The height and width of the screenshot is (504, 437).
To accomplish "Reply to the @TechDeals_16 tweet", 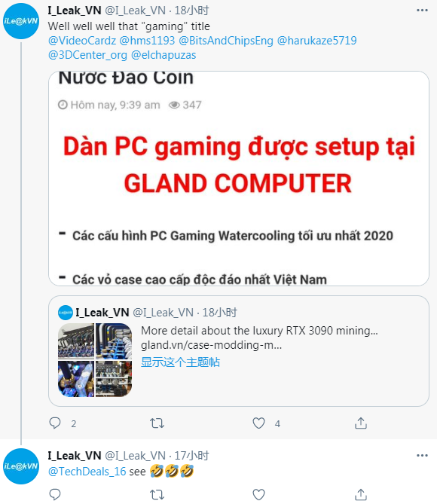I will click(55, 494).
